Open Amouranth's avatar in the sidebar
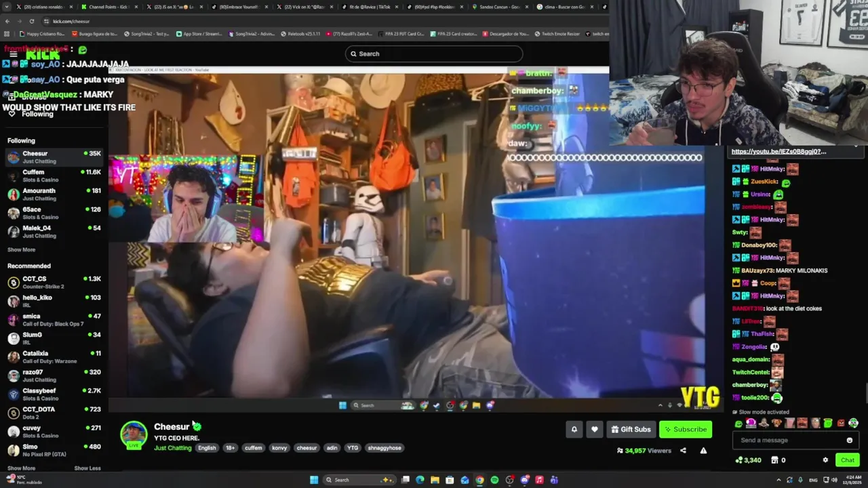Screen dimensions: 868x488 [x=14, y=195]
